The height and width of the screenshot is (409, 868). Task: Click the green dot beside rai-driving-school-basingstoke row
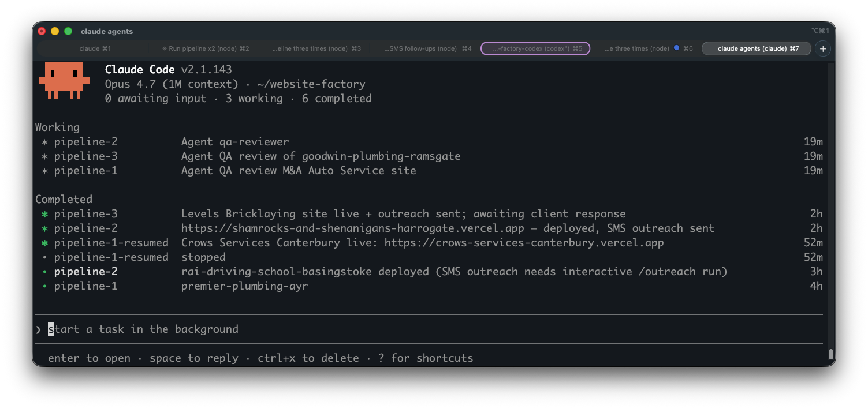pos(44,272)
